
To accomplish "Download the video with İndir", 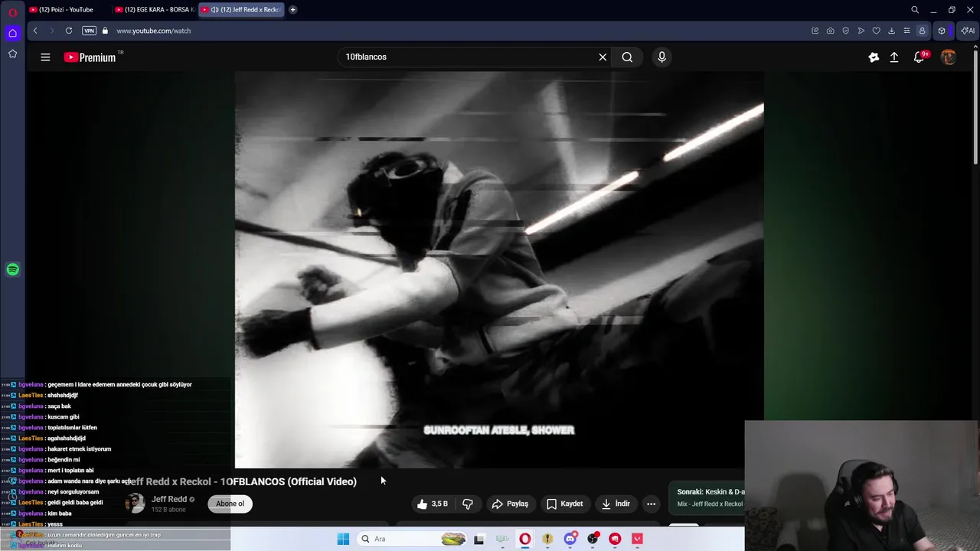I will click(616, 504).
